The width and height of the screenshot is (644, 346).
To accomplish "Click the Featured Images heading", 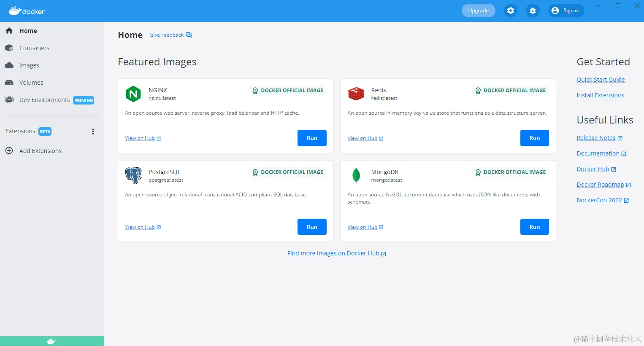I will coord(157,62).
